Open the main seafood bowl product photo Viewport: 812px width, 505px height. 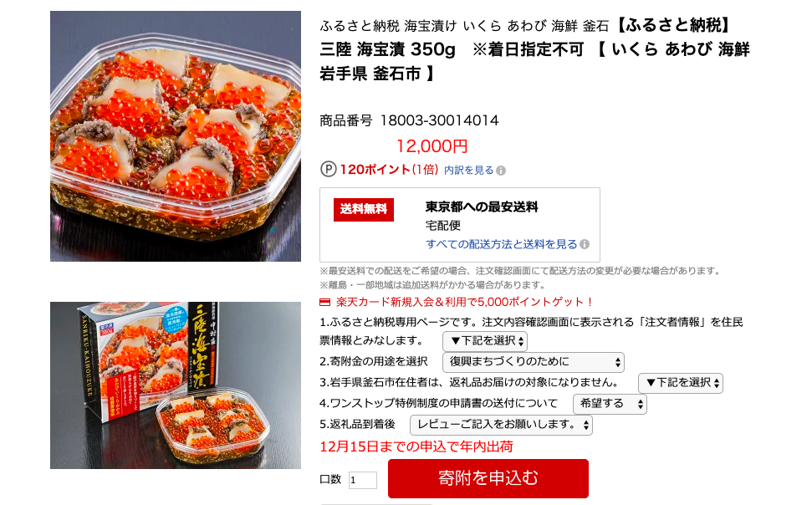(x=176, y=136)
